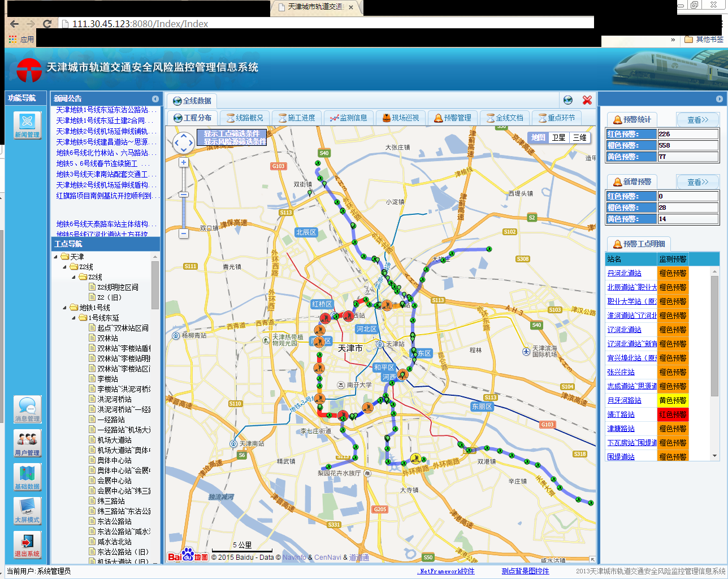Switch to the 全线文档 tab
728x579 pixels.
click(505, 118)
